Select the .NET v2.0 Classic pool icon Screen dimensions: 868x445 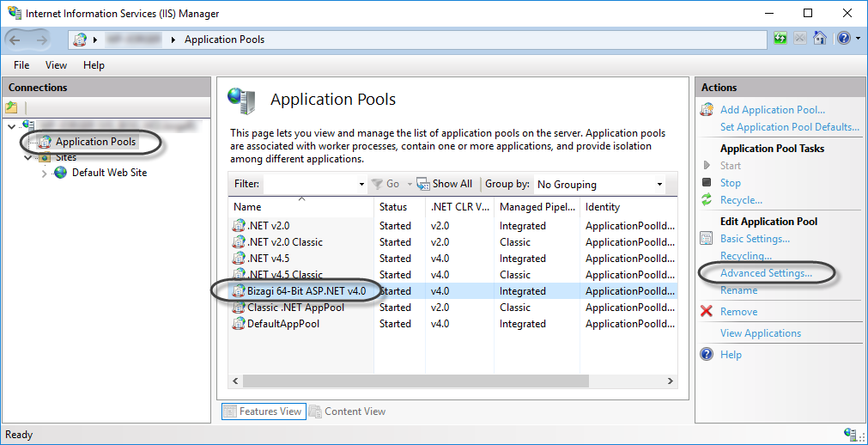(x=239, y=241)
